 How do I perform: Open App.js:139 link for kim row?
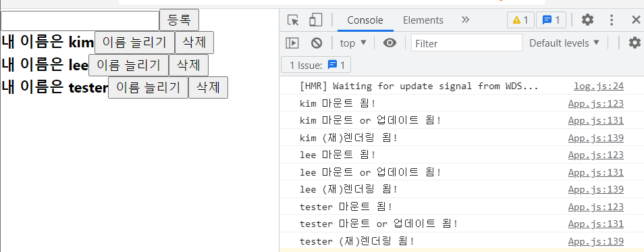[596, 138]
